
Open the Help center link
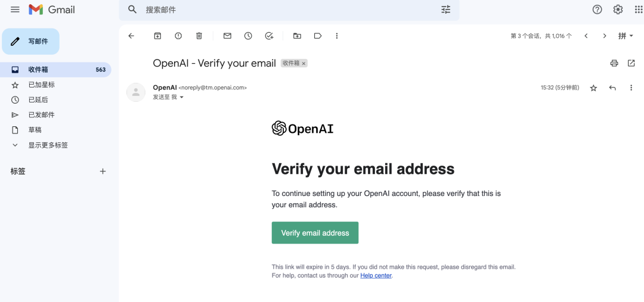376,275
